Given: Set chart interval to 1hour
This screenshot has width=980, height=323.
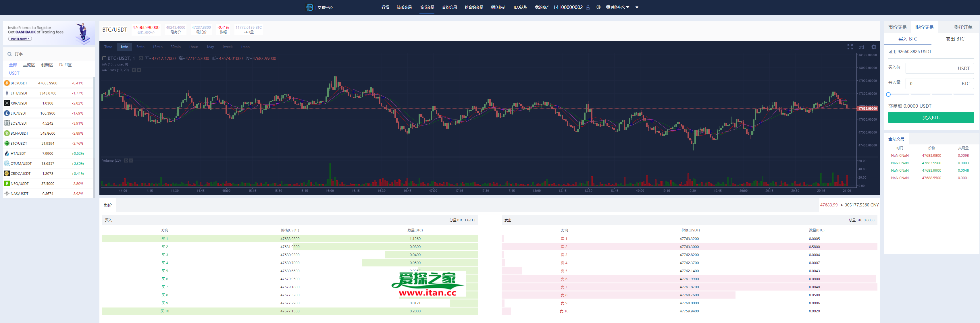Looking at the screenshot, I should [x=193, y=47].
